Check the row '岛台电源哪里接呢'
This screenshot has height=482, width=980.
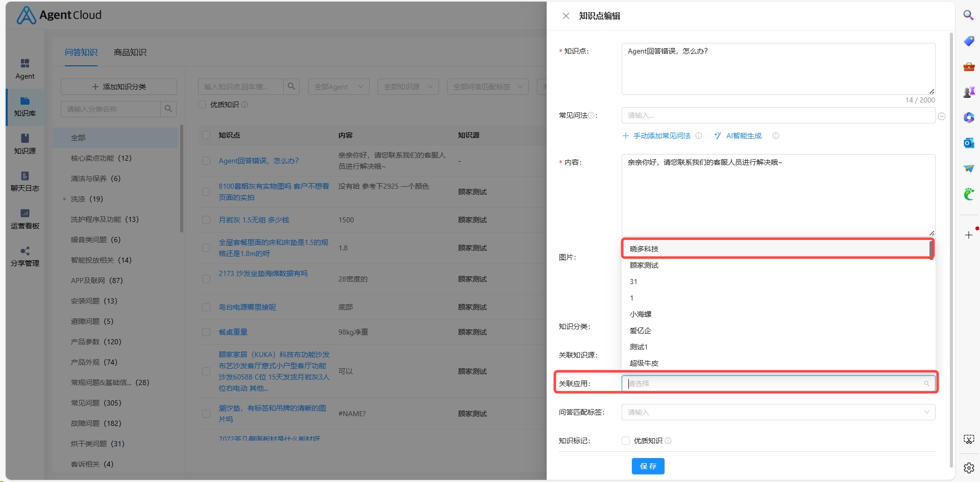tap(206, 307)
